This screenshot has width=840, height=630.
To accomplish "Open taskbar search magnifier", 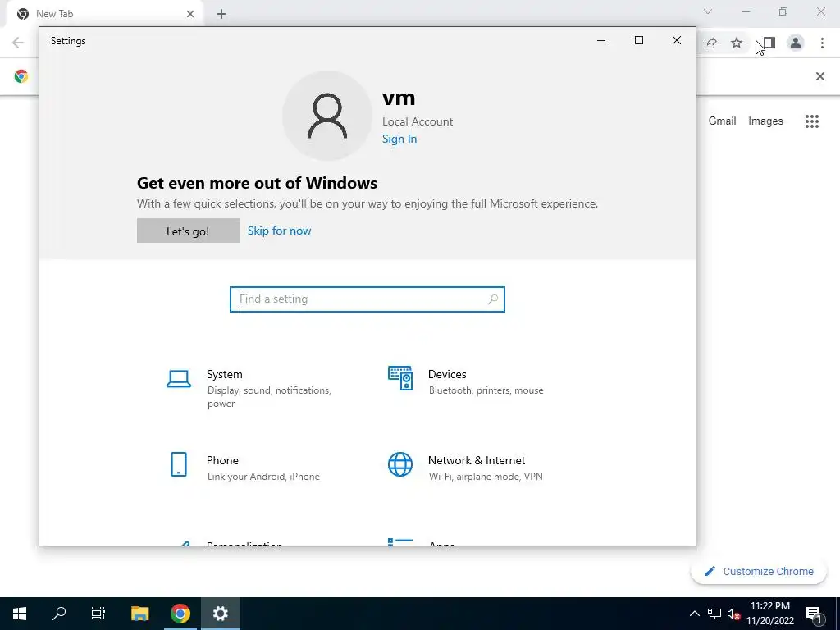I will click(x=59, y=614).
